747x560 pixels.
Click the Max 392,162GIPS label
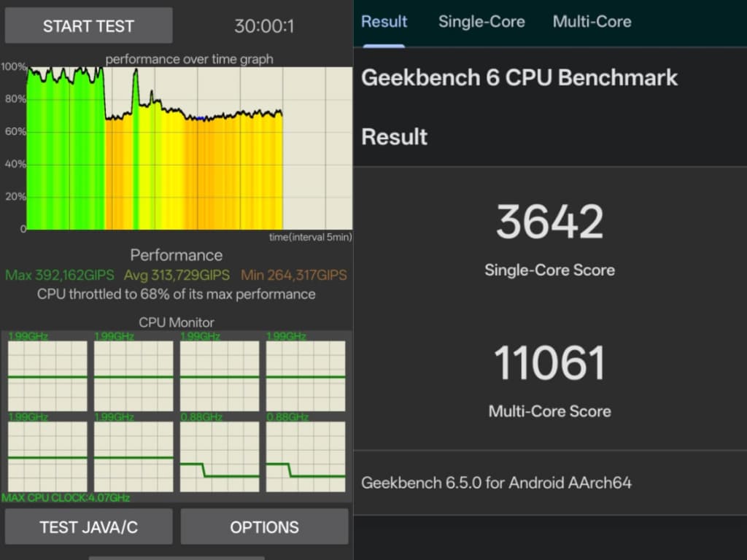coord(60,275)
